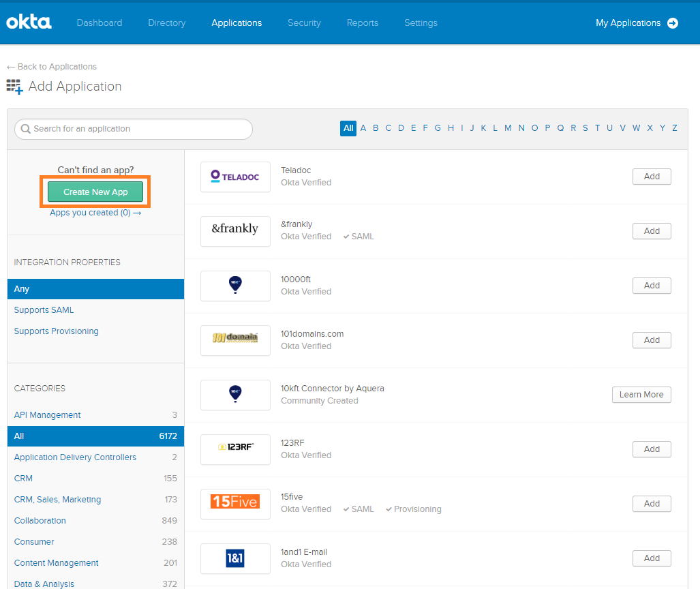Viewport: 700px width, 589px height.
Task: Click Learn More for 10kft Connector
Action: pyautogui.click(x=641, y=395)
